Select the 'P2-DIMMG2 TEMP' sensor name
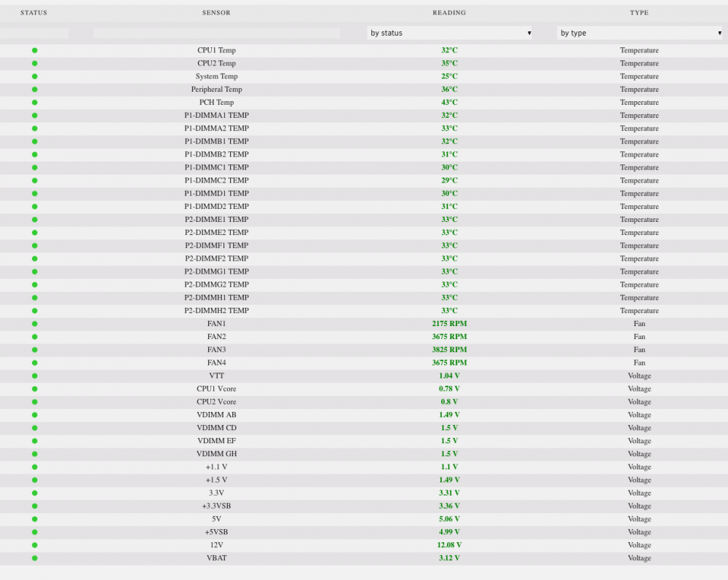Screen dimensions: 728x580 216,285
